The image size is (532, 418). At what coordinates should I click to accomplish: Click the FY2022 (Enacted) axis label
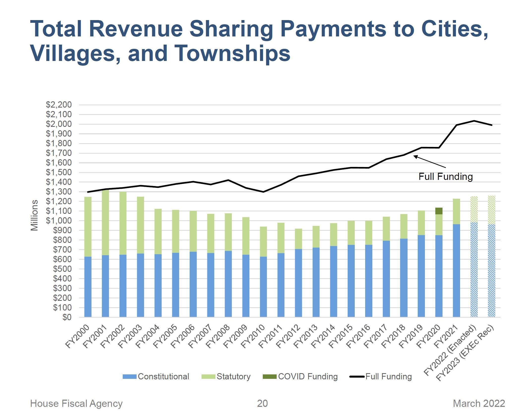(450, 350)
